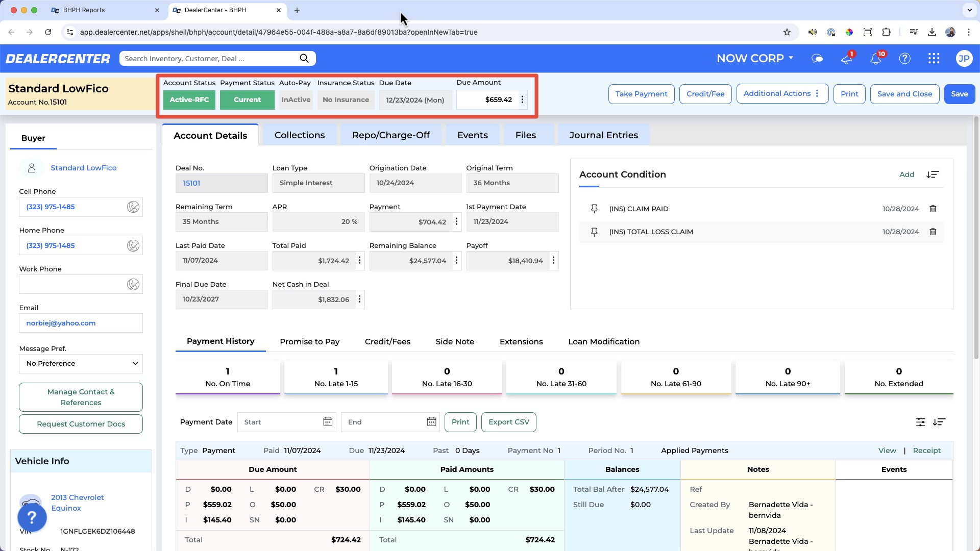Open Payoff options menu

coord(553,261)
